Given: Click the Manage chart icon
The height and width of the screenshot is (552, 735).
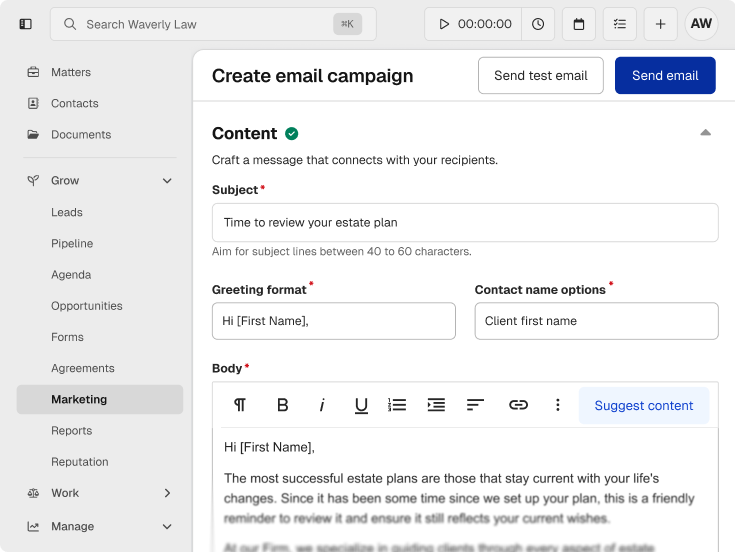Looking at the screenshot, I should click(33, 526).
